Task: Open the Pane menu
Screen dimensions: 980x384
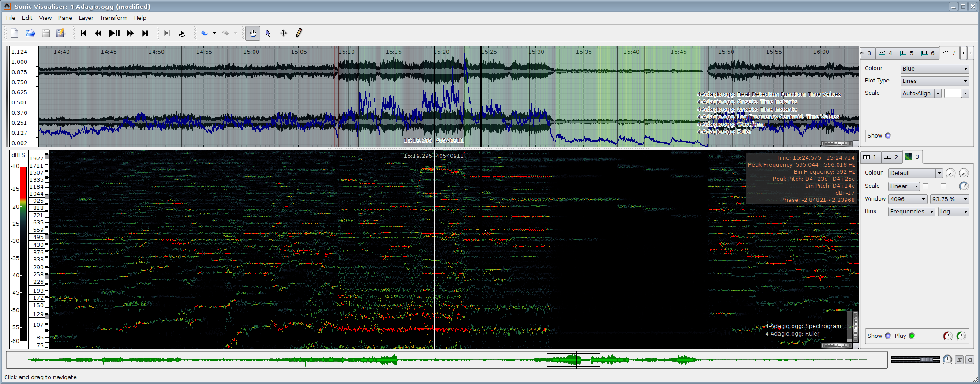Action: pyautogui.click(x=65, y=18)
